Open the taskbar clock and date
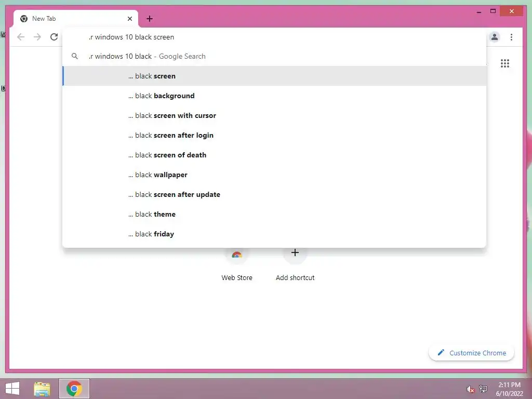Screen dimensions: 532x399 click(x=509, y=389)
